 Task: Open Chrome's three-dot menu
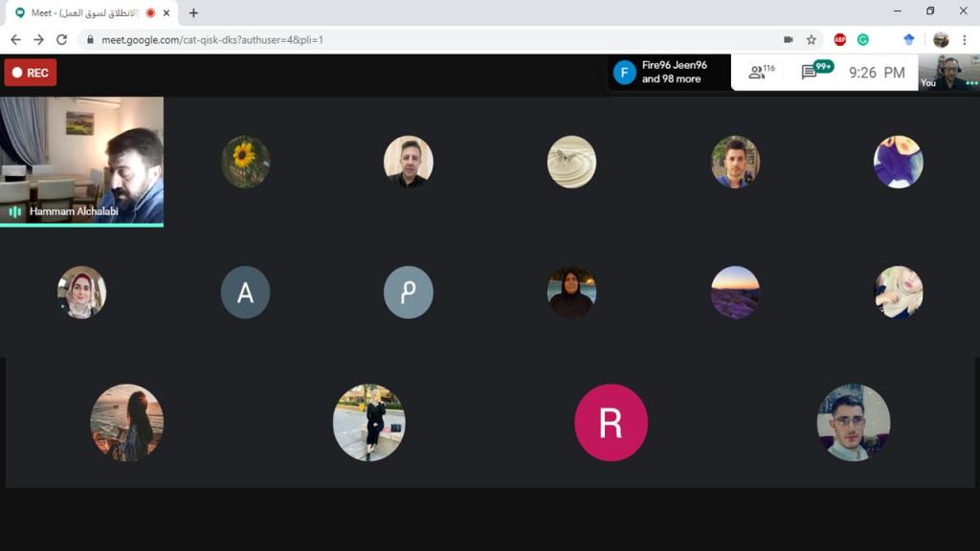pyautogui.click(x=965, y=39)
